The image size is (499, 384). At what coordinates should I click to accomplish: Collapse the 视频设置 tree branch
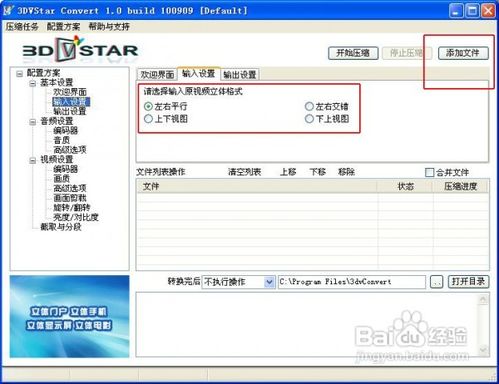(x=32, y=160)
